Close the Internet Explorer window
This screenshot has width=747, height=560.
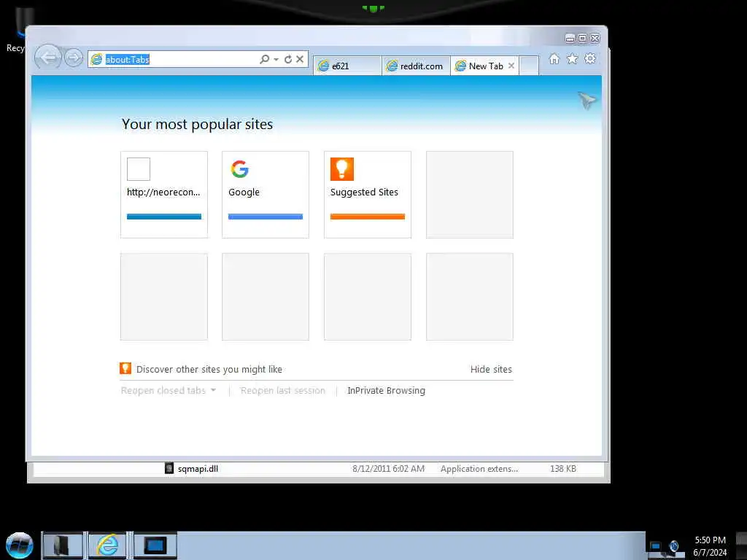pyautogui.click(x=595, y=38)
